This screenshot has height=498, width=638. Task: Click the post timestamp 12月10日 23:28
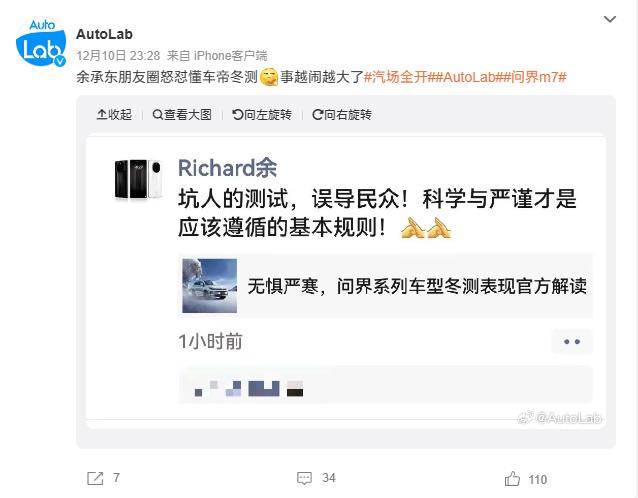(118, 56)
